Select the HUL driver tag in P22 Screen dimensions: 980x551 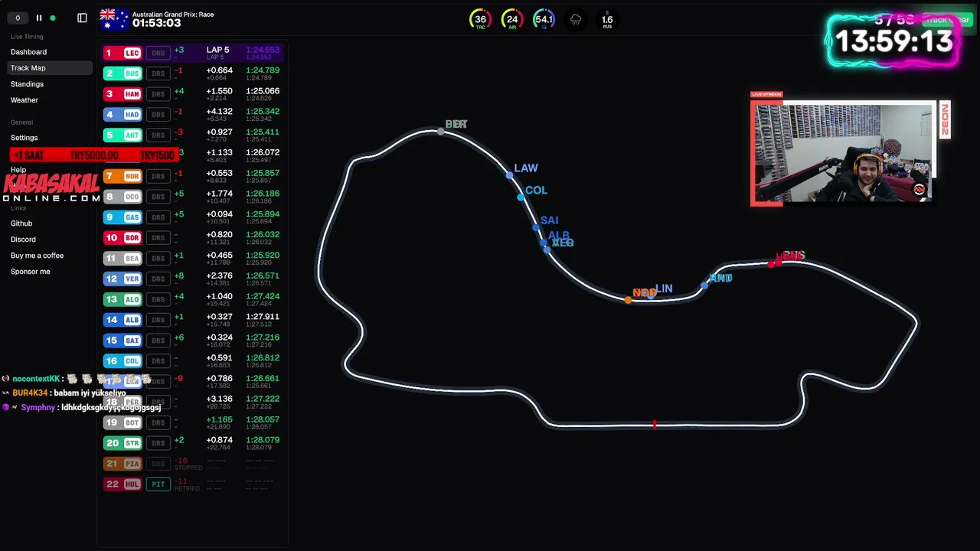coord(122,484)
